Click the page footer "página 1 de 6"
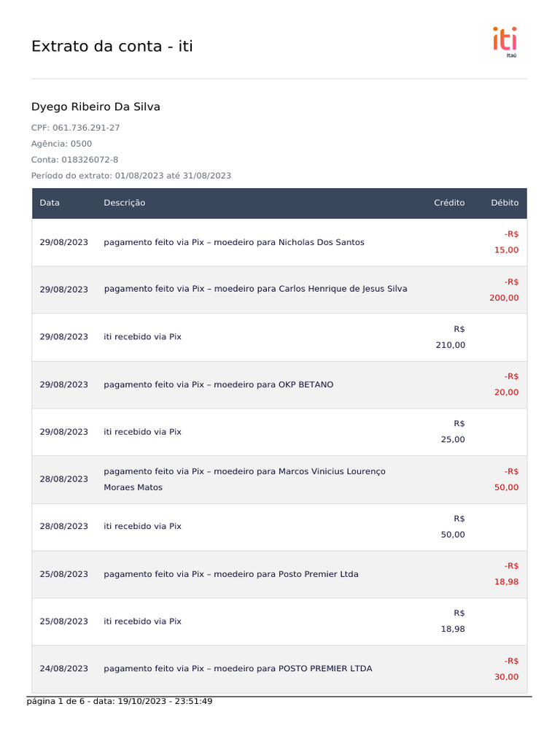The height and width of the screenshot is (747, 560). point(120,702)
